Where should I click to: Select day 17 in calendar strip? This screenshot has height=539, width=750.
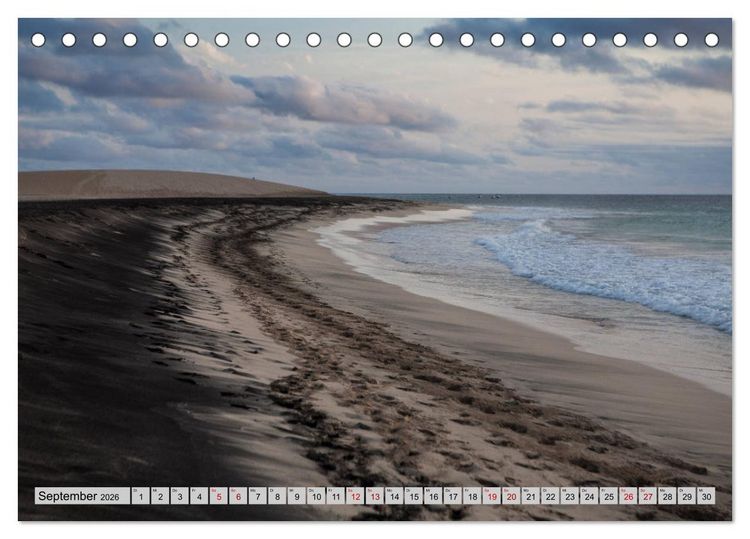tap(453, 495)
